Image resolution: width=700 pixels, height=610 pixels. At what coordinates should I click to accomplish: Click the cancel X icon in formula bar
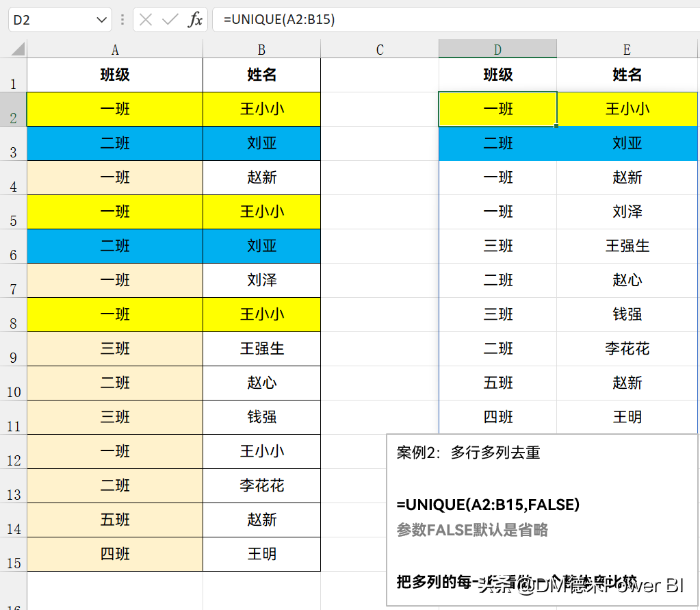(x=146, y=20)
